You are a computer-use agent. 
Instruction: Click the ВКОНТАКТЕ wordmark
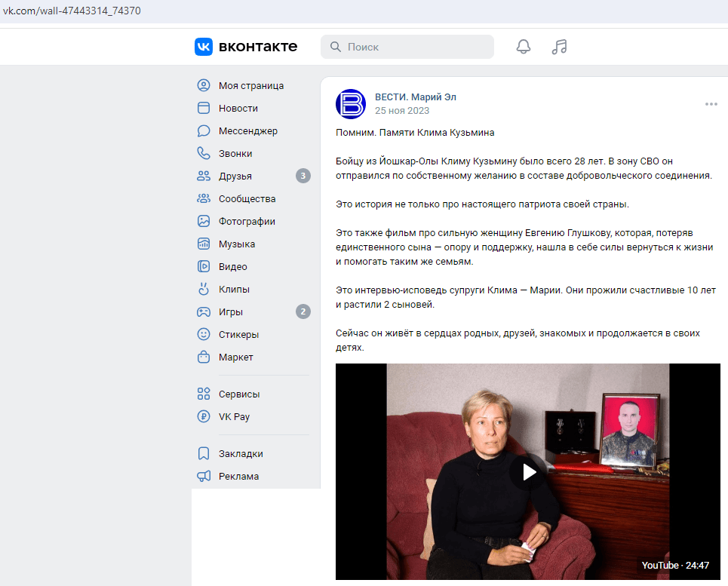(258, 47)
